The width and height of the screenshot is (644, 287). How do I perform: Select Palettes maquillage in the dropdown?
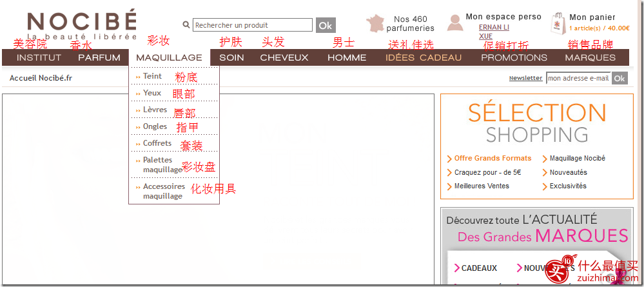[x=162, y=164]
